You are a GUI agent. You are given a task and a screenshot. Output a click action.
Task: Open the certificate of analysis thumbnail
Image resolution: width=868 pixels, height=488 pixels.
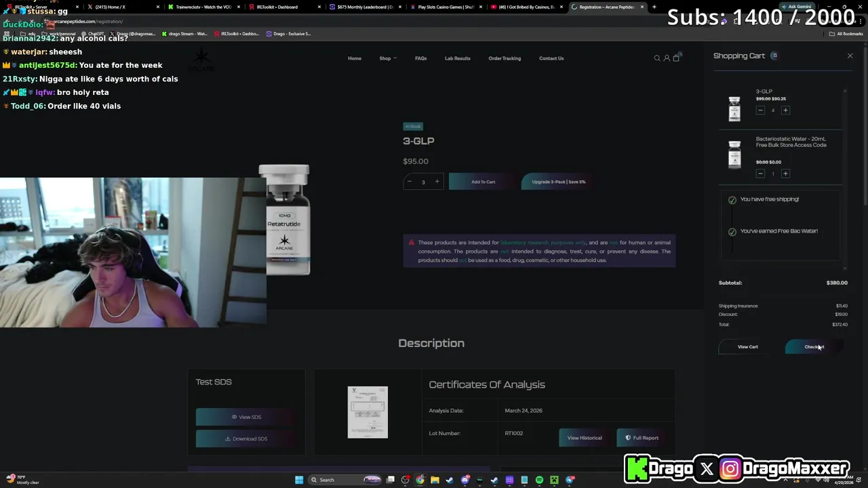(x=368, y=412)
